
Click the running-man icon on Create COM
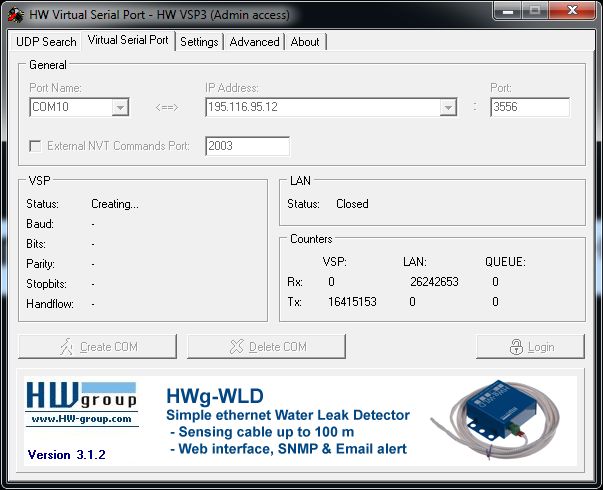66,347
